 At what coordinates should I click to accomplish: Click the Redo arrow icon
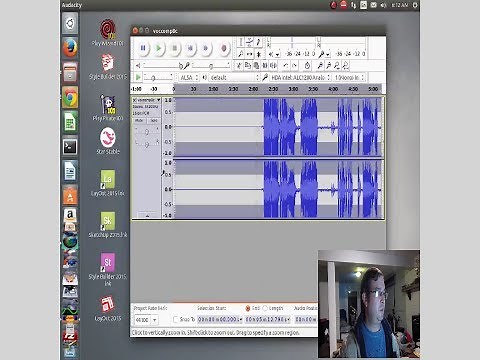294,65
